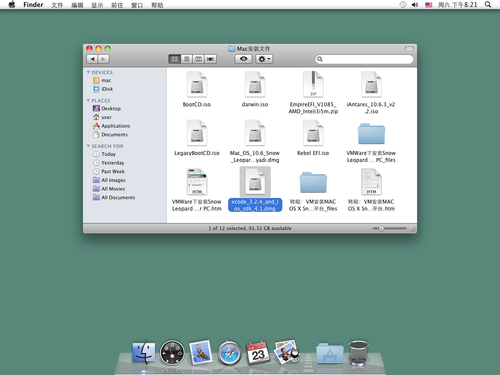Open the 文件 (File) menu

click(x=57, y=5)
